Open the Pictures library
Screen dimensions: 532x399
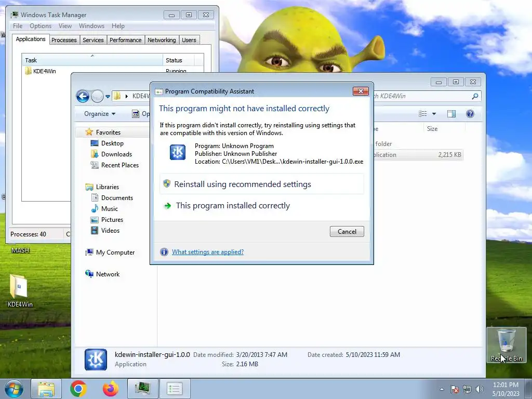click(x=112, y=219)
